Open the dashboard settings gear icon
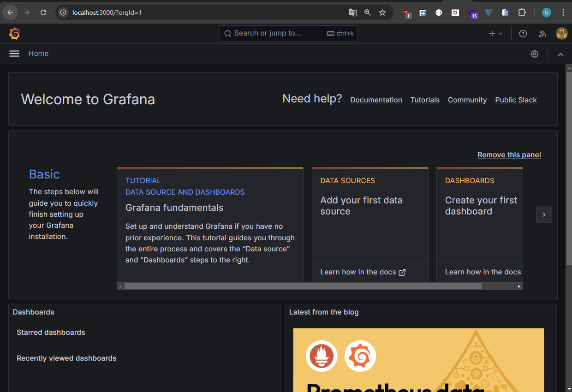Viewport: 572px width, 392px height. tap(534, 54)
